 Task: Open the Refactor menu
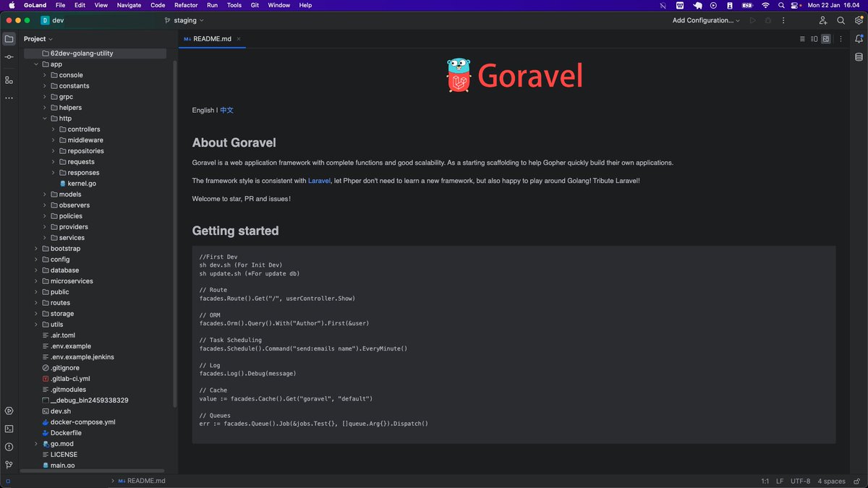(186, 5)
